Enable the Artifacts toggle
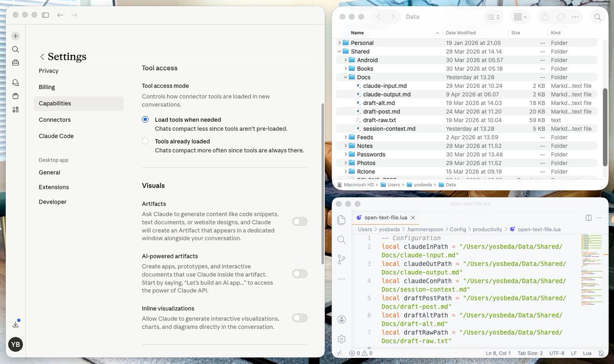The image size is (614, 364). tap(300, 221)
